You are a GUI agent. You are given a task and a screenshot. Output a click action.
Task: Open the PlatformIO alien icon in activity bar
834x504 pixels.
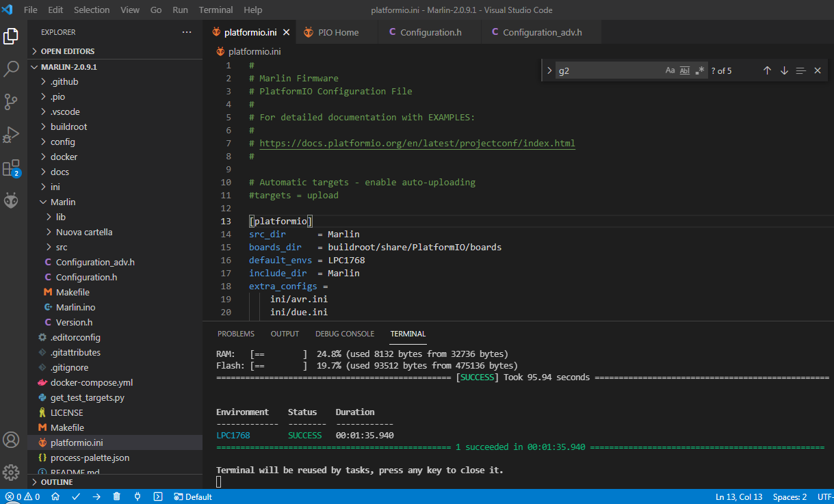tap(11, 200)
